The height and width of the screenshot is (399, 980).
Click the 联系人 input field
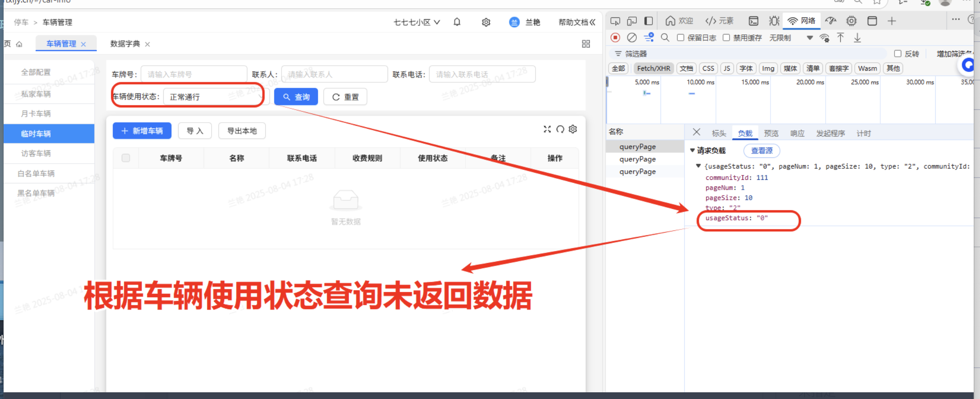coord(334,74)
